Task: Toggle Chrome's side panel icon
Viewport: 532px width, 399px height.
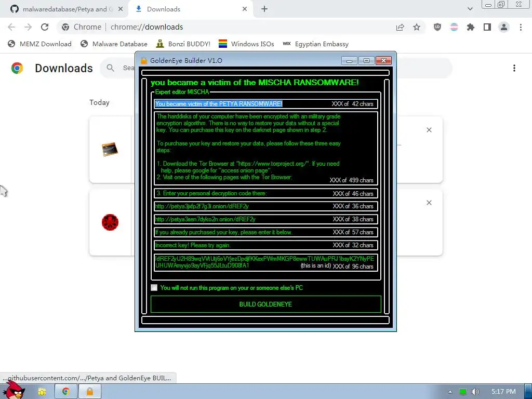Action: [487, 27]
